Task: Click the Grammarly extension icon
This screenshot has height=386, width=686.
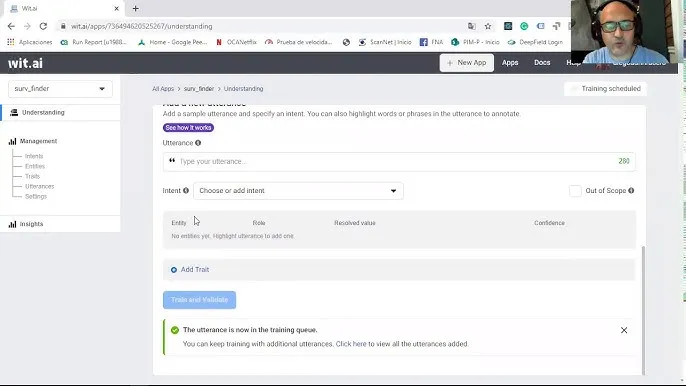Action: 524,26
